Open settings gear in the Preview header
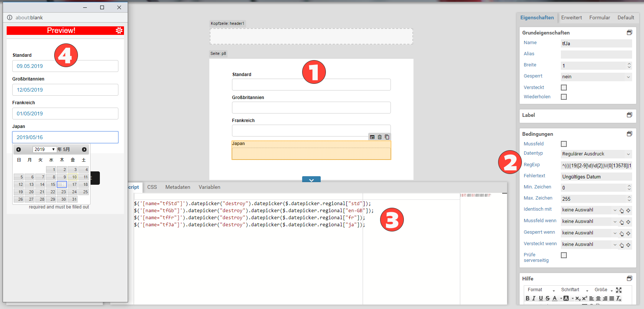Viewport: 644px width, 309px height. point(119,30)
